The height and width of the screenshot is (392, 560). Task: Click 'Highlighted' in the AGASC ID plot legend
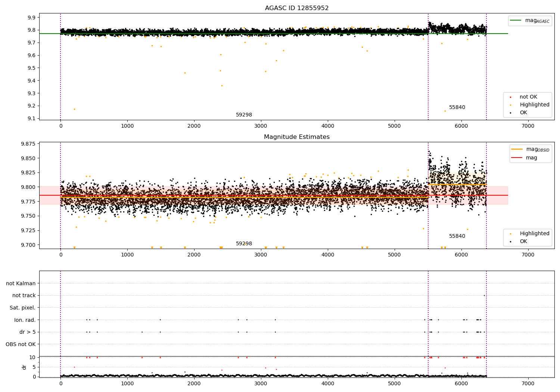(535, 105)
